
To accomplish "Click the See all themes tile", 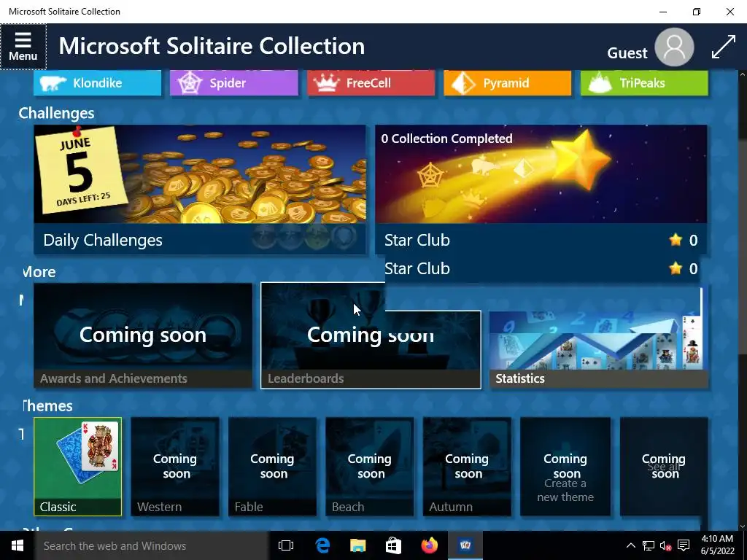I will [x=664, y=467].
